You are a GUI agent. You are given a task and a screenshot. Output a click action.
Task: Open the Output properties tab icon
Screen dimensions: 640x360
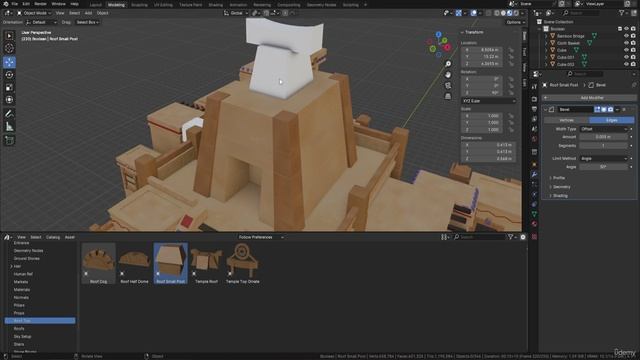(x=534, y=109)
